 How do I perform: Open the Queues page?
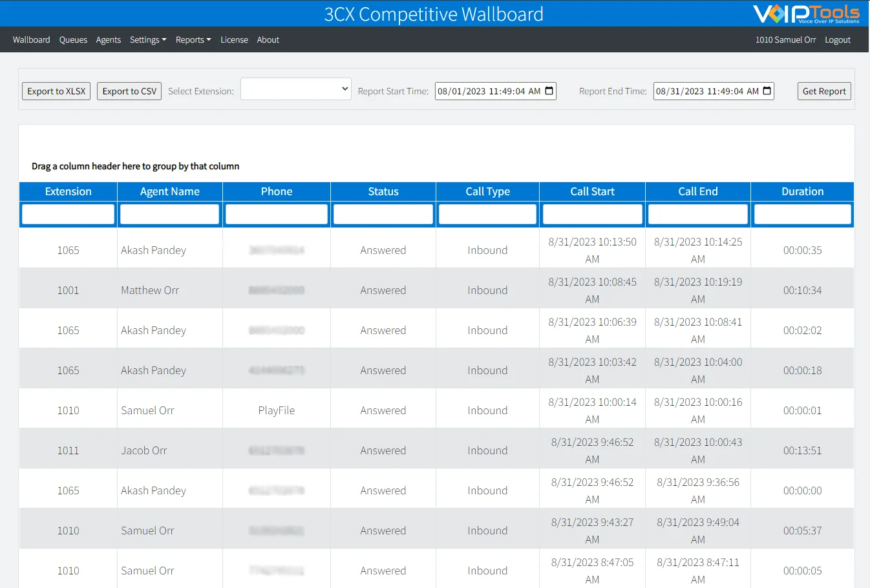coord(73,40)
